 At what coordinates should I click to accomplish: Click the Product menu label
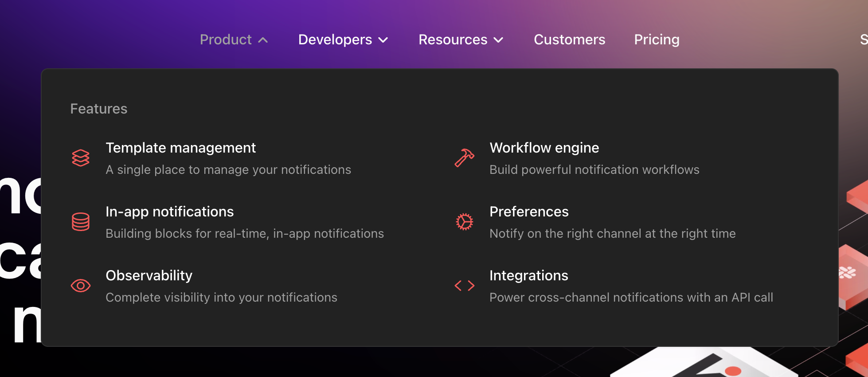click(x=226, y=39)
